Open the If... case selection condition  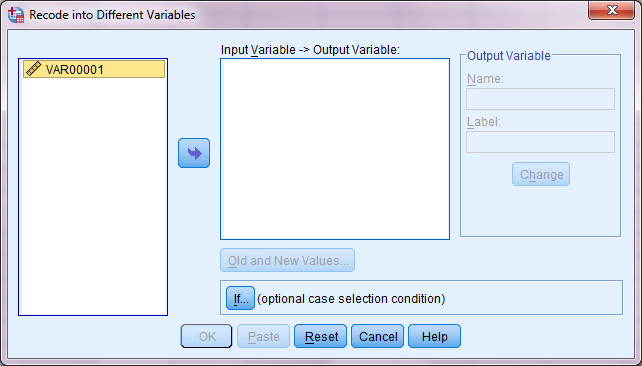coord(240,298)
